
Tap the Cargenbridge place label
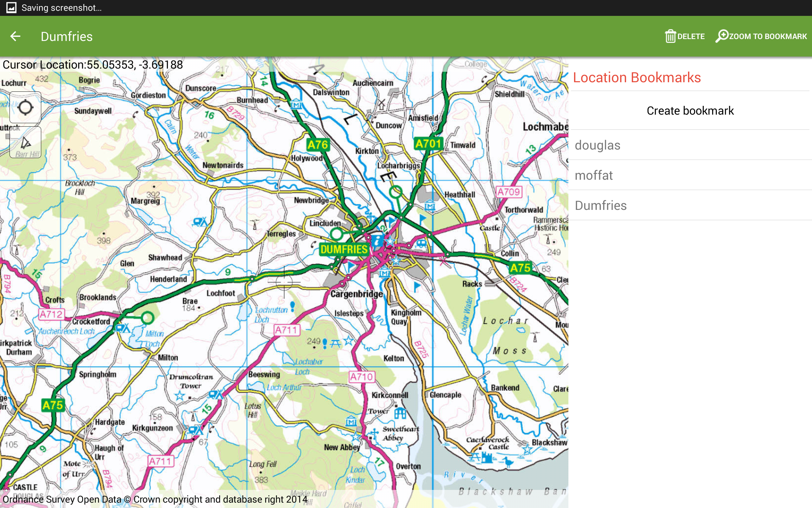point(357,294)
